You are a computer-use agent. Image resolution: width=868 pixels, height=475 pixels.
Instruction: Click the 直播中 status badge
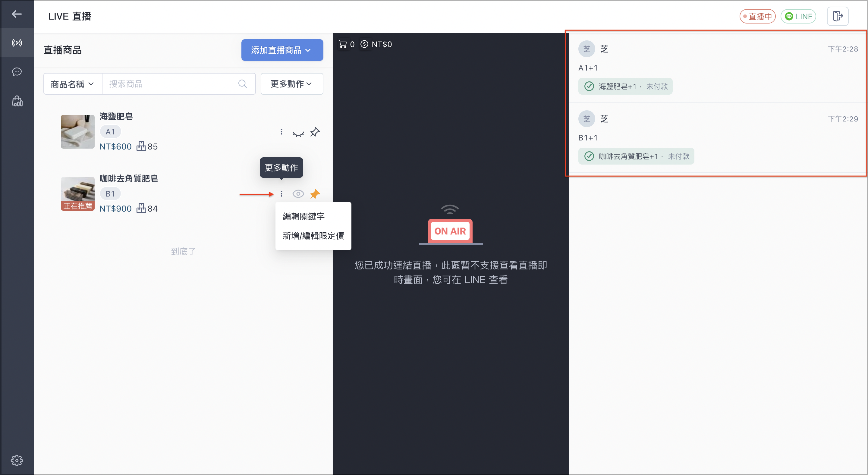[757, 16]
